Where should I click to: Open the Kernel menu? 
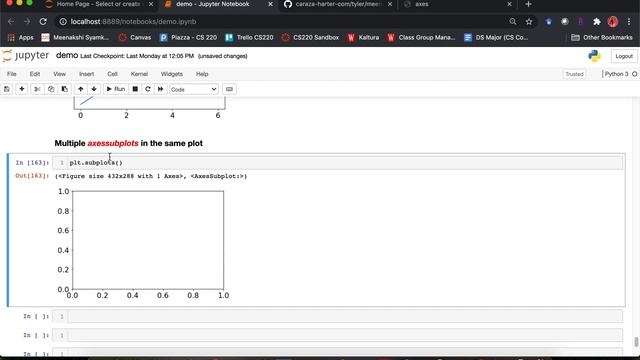(x=139, y=74)
